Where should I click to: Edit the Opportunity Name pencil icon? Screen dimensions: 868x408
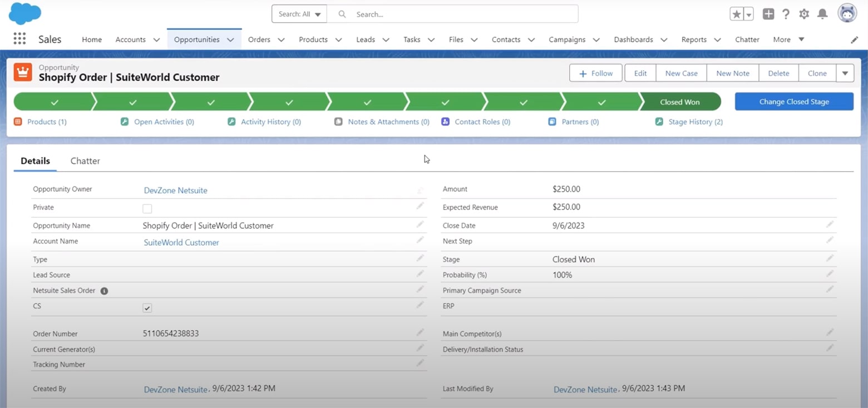tap(420, 224)
